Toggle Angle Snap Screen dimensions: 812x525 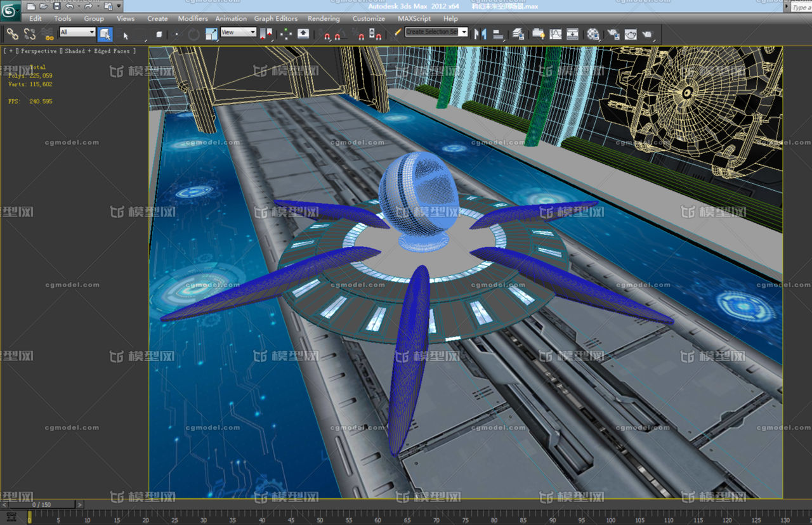point(341,34)
